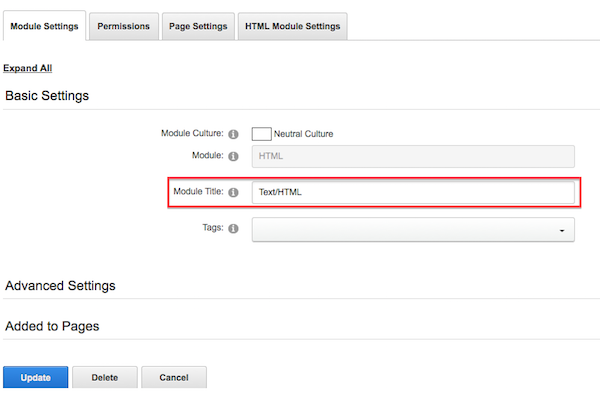
Task: Click the Module Culture label
Action: coord(192,133)
